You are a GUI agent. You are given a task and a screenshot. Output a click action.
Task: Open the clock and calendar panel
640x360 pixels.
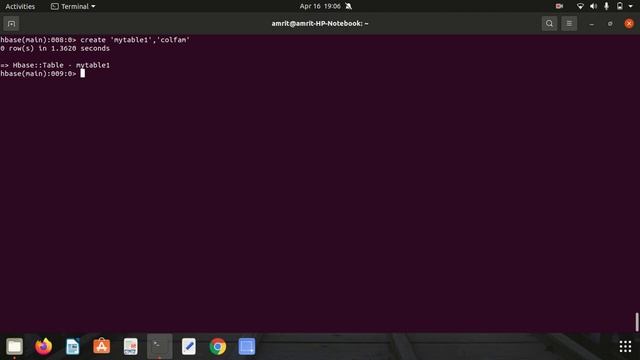320,6
